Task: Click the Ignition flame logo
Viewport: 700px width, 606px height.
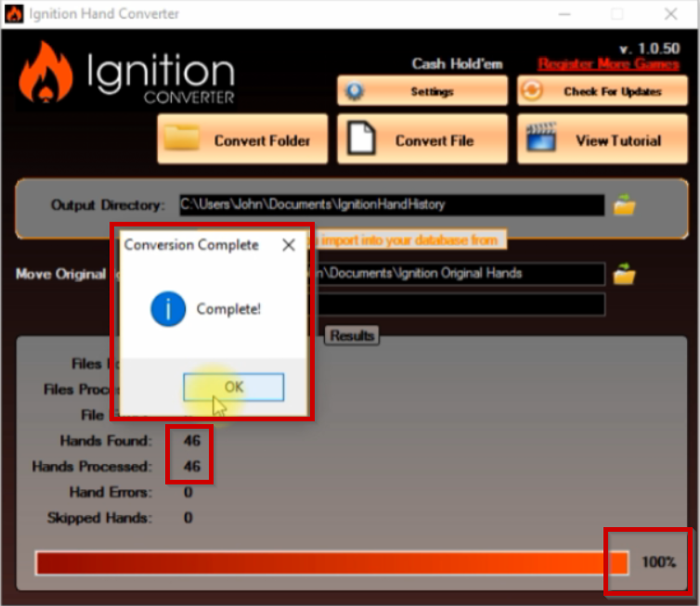Action: point(45,73)
